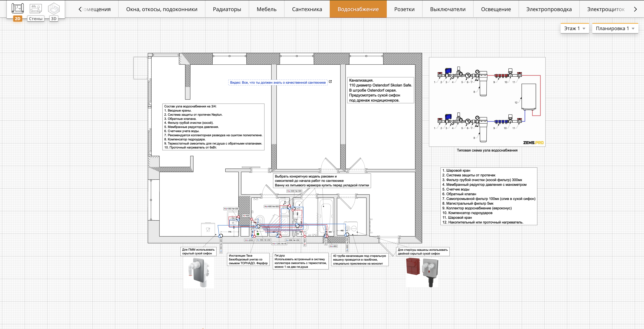Switch to the Розетки tab
644x329 pixels.
point(404,9)
